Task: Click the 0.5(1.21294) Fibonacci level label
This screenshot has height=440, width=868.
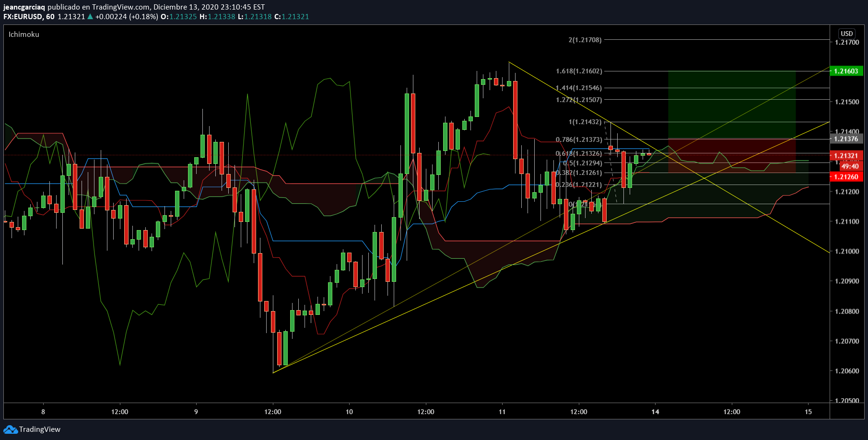Action: point(583,163)
